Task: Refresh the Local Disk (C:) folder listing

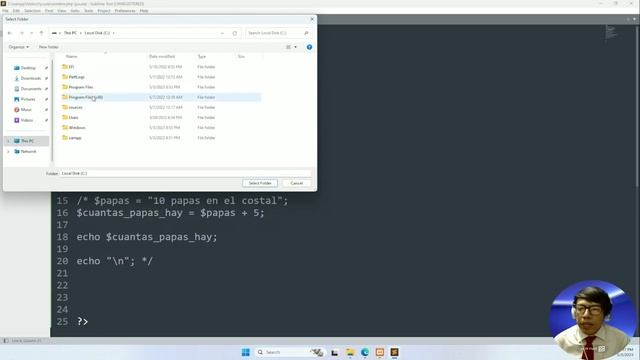Action: click(x=235, y=33)
